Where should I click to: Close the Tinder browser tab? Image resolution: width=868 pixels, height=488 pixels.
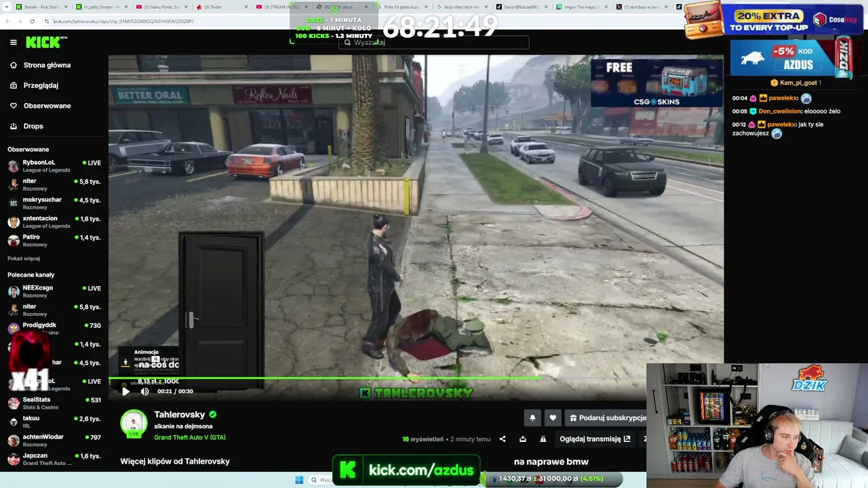pyautogui.click(x=245, y=7)
